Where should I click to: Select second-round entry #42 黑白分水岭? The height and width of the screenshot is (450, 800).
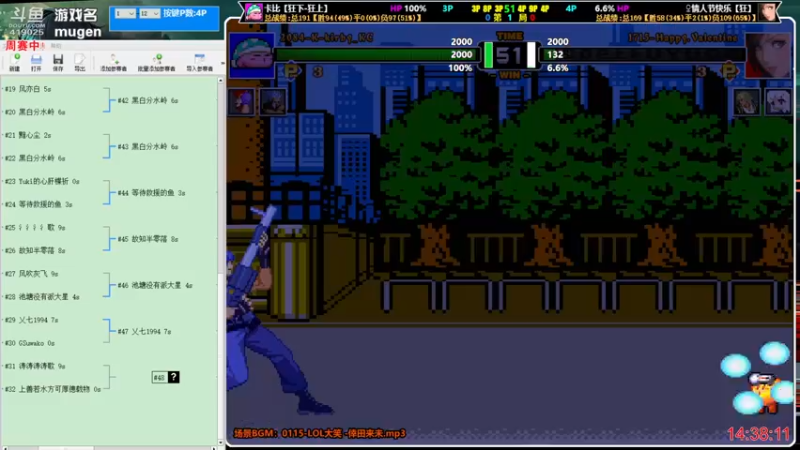148,101
